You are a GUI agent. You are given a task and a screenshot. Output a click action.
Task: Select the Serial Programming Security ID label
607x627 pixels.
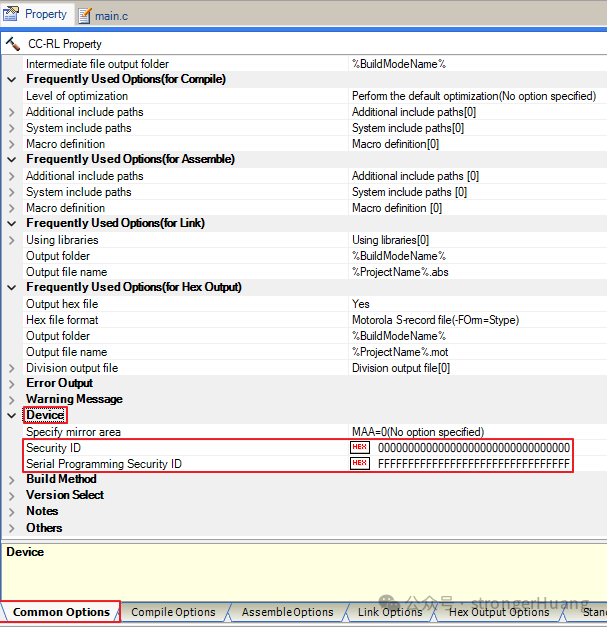coord(104,464)
